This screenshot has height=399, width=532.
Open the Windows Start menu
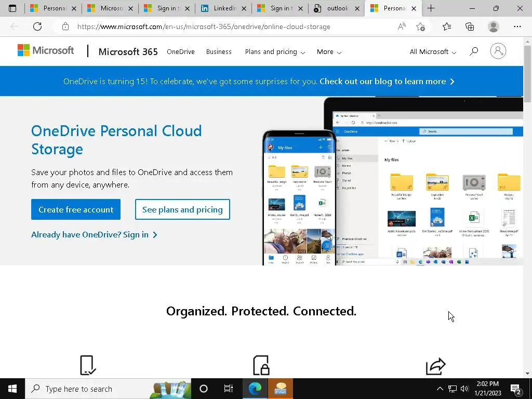(x=12, y=389)
